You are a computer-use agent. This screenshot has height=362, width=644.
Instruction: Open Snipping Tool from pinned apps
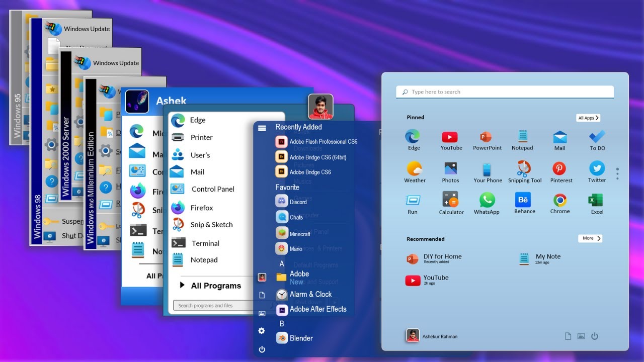tap(524, 172)
